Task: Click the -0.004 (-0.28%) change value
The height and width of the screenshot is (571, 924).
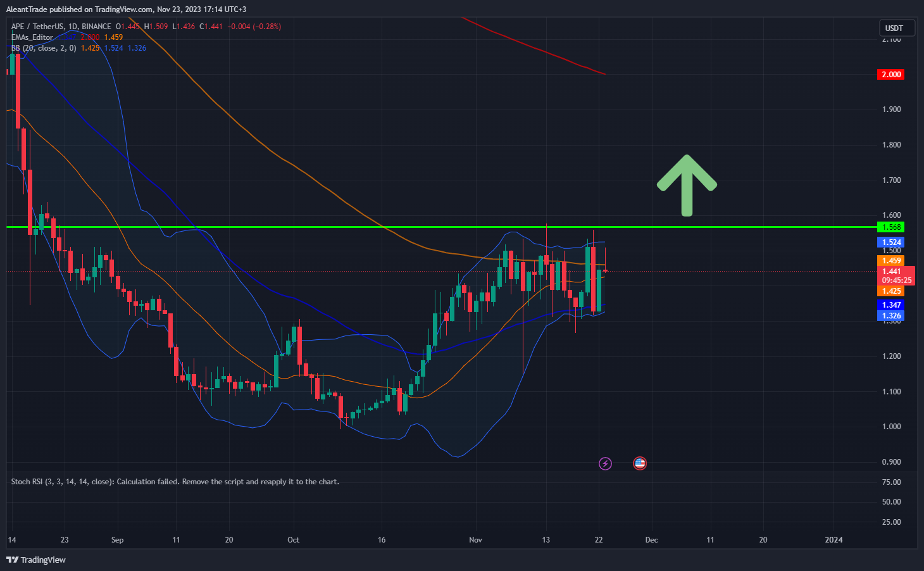Action: (x=254, y=27)
